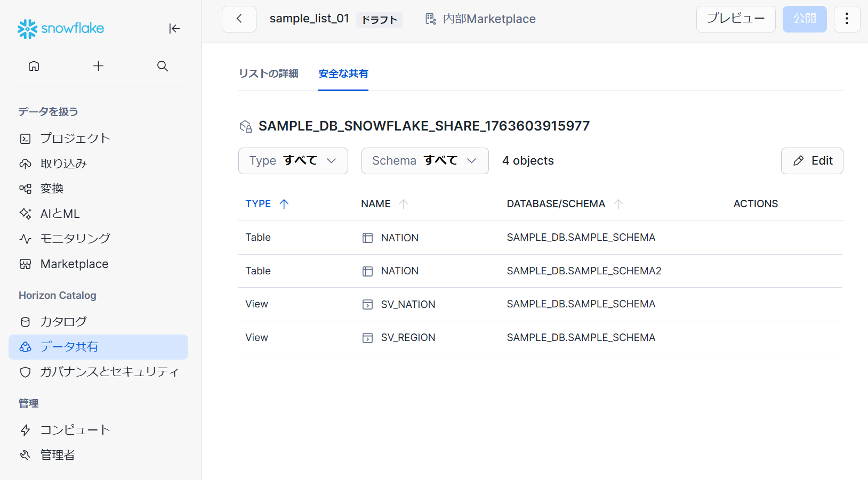
Task: Click the back arrow beside sample_list_01
Action: pyautogui.click(x=239, y=19)
